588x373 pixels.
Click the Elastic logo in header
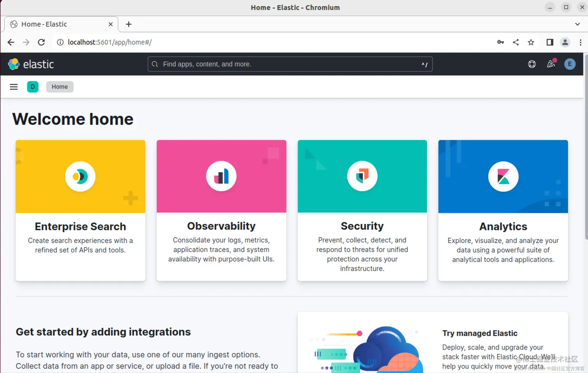point(31,64)
